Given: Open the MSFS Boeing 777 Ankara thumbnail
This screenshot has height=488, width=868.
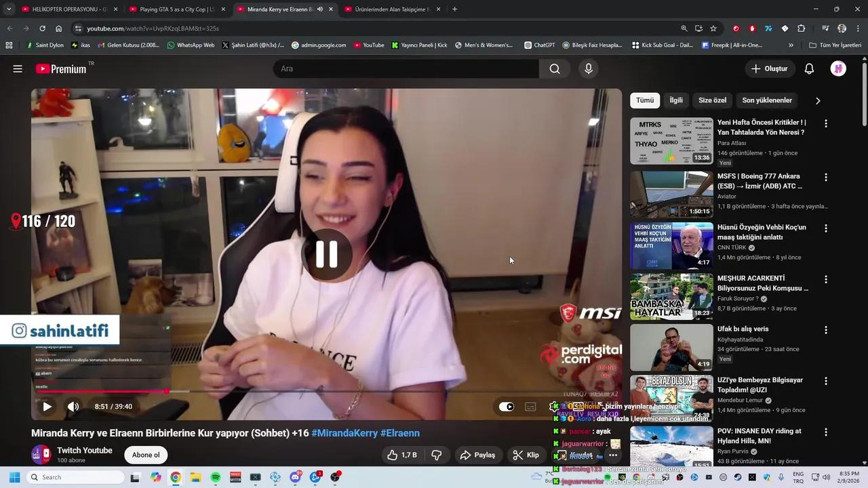Looking at the screenshot, I should (x=671, y=195).
